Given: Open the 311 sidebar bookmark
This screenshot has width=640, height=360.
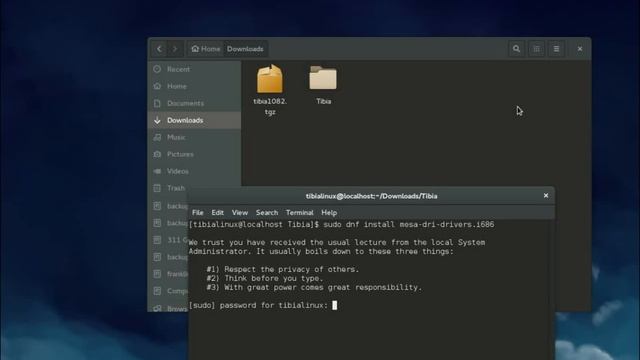Looking at the screenshot, I should coord(168,240).
